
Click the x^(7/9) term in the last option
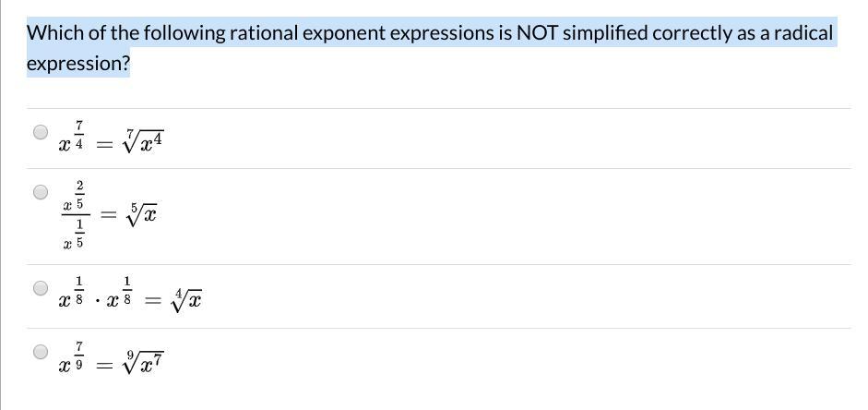[x=71, y=356]
